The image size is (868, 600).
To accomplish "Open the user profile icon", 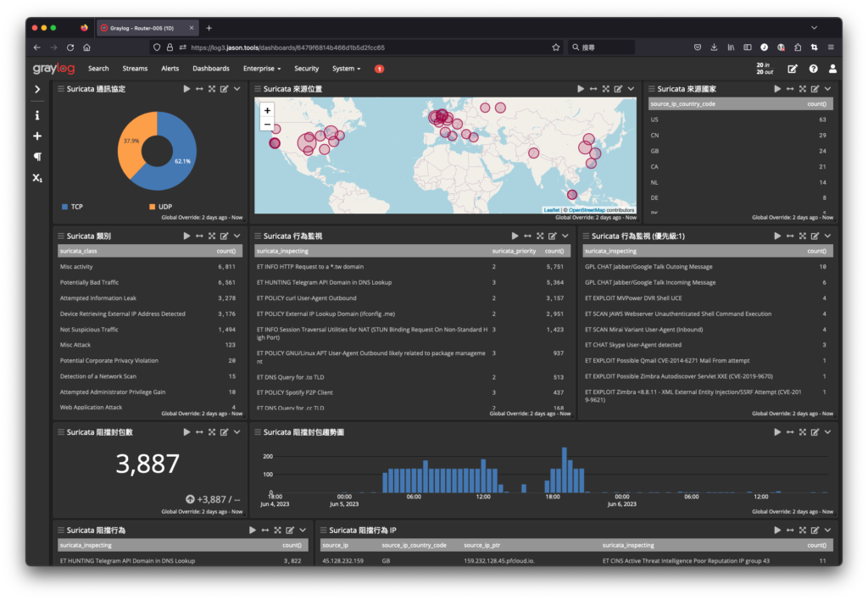I will [x=832, y=69].
